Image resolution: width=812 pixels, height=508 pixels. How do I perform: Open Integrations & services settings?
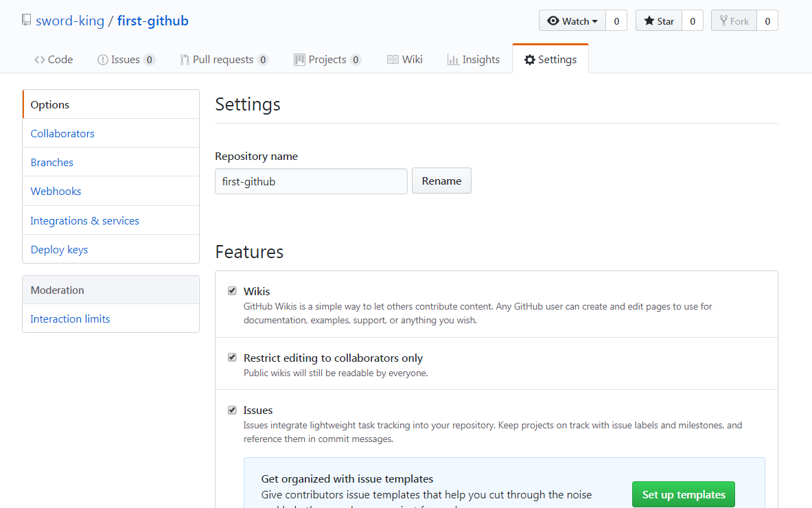pos(111,220)
